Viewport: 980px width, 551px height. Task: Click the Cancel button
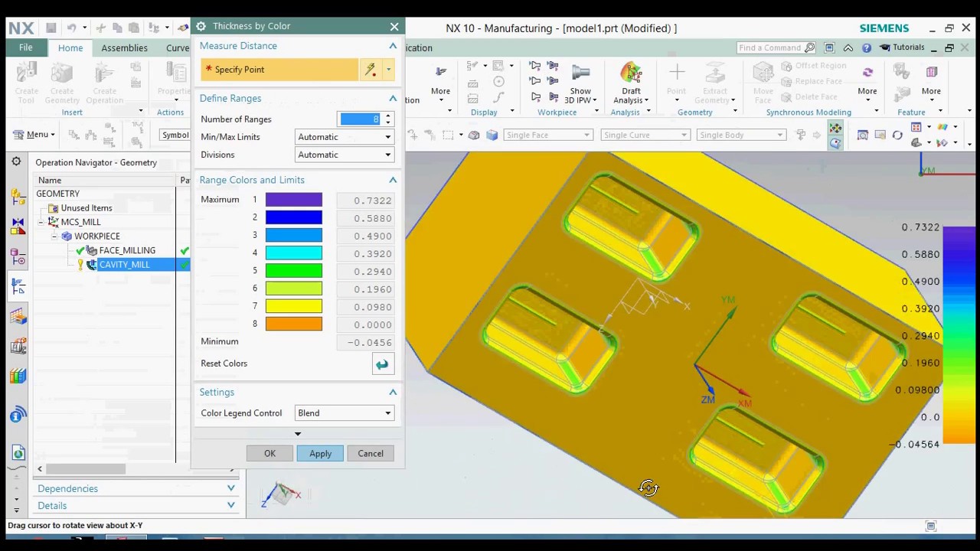371,454
